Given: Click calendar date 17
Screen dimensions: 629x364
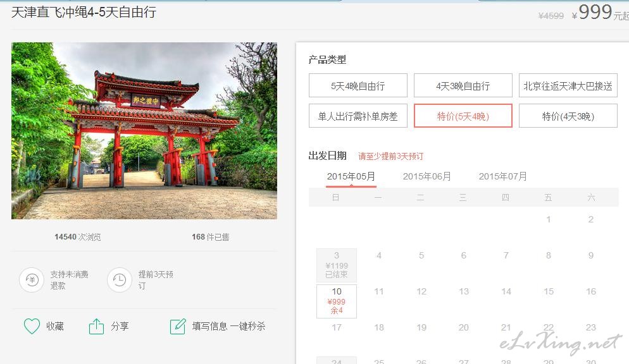Looking at the screenshot, I should click(x=337, y=327).
